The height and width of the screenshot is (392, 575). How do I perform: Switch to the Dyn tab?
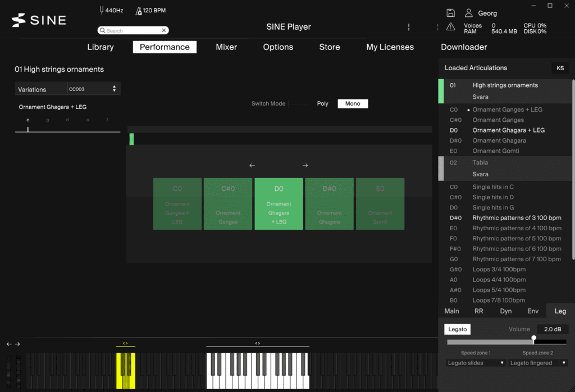(x=506, y=311)
